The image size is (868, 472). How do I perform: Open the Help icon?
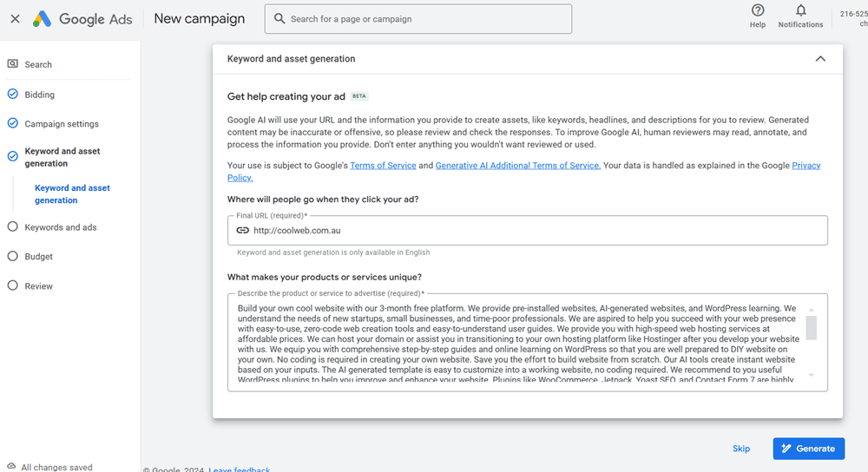pos(758,10)
